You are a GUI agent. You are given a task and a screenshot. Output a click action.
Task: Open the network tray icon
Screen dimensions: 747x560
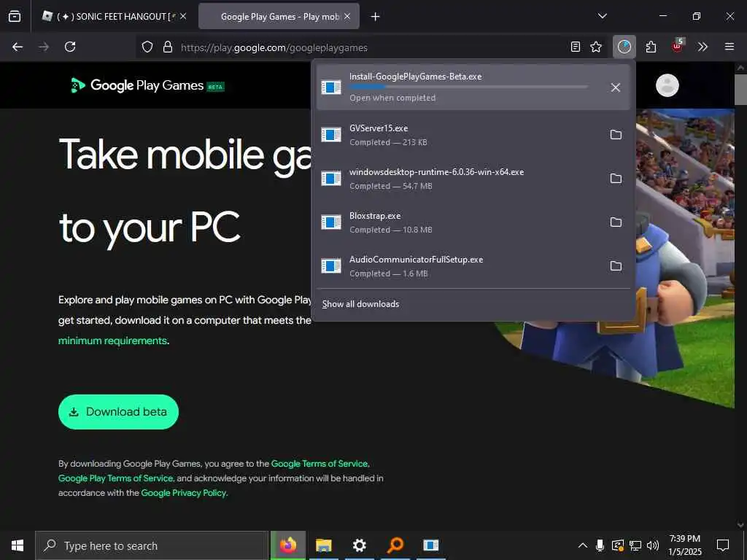point(635,545)
